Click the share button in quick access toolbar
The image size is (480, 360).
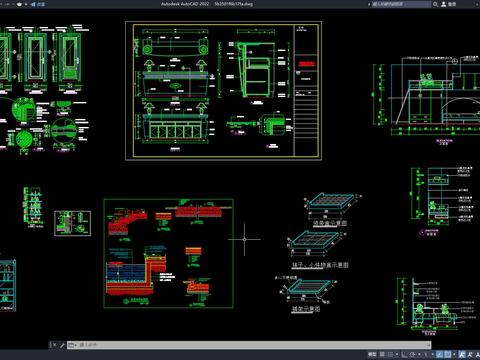point(38,4)
